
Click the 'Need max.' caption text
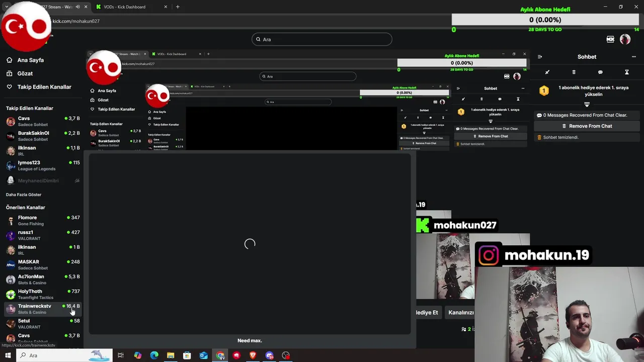coord(250,340)
